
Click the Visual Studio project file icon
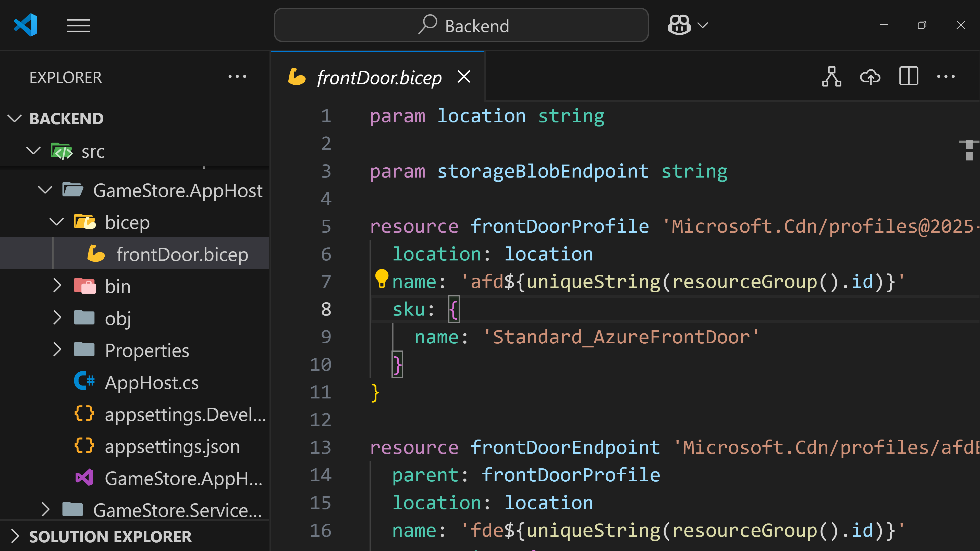pyautogui.click(x=84, y=477)
